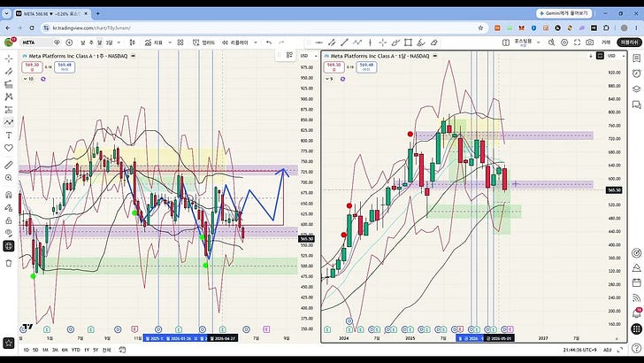Toggle magnet mode in left sidebar
The width and height of the screenshot is (644, 363).
pyautogui.click(x=9, y=195)
